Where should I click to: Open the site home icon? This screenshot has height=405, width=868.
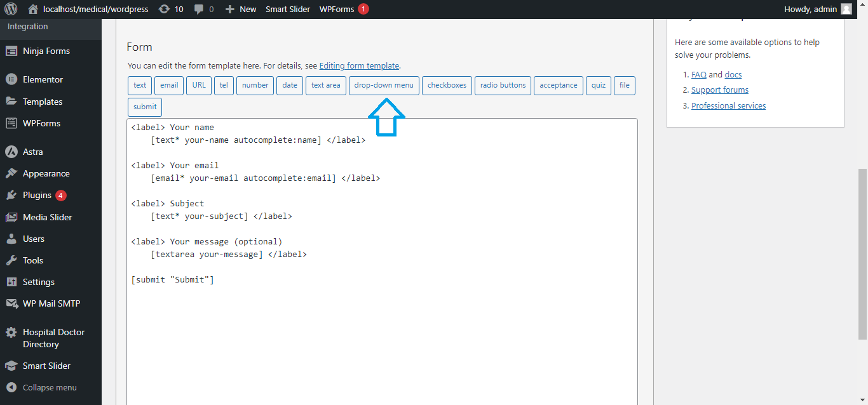point(33,9)
